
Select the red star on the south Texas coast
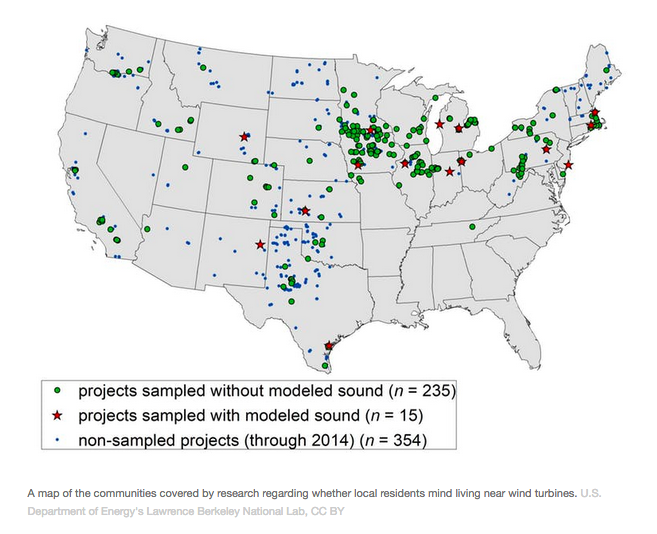coord(329,347)
